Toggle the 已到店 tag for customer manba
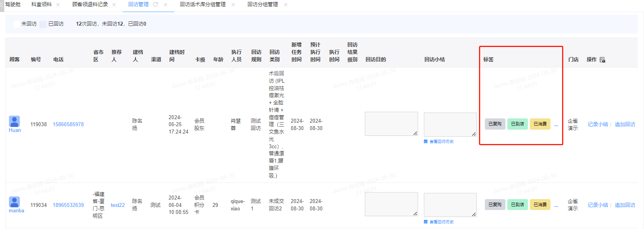644x229 pixels. point(517,205)
